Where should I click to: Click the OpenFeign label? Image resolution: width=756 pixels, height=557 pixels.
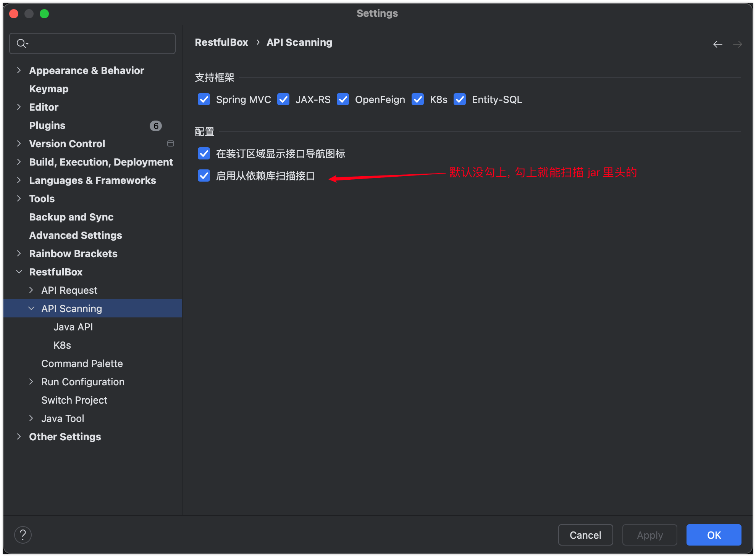[380, 100]
